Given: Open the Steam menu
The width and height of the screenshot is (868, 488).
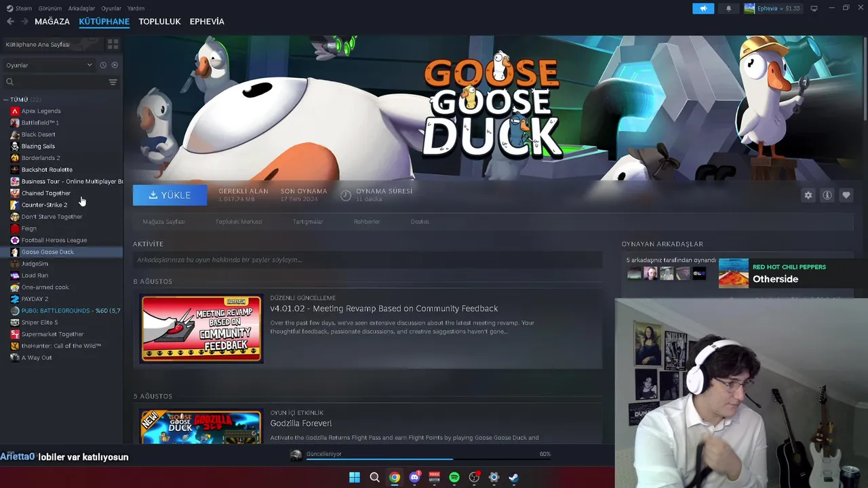Looking at the screenshot, I should [19, 8].
